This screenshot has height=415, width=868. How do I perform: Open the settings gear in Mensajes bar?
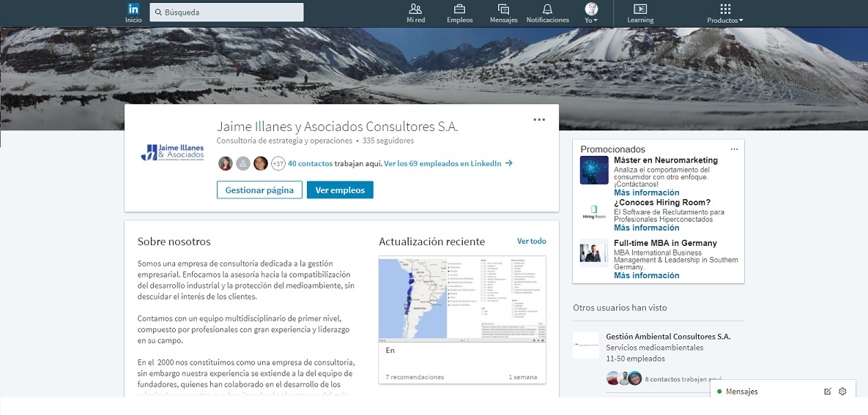[842, 391]
